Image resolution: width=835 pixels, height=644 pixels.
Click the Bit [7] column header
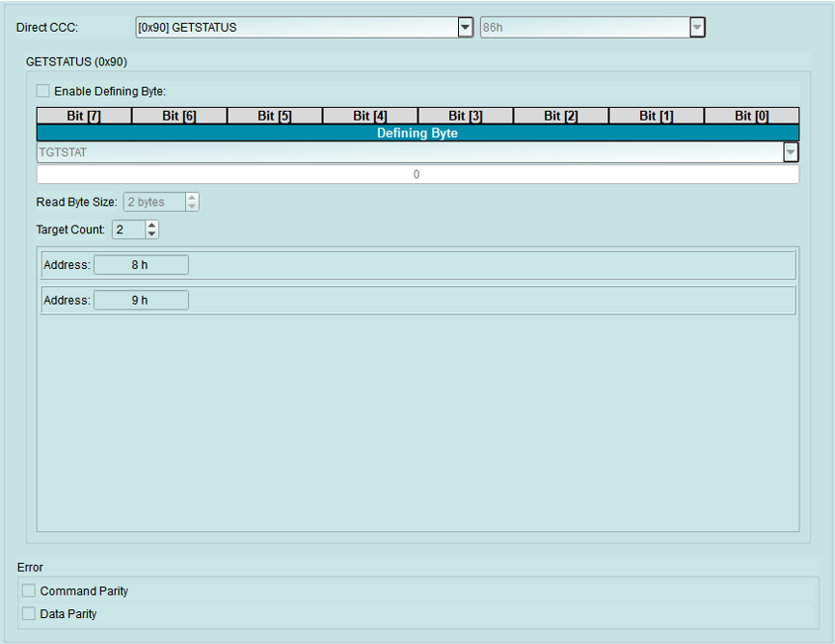coord(84,116)
